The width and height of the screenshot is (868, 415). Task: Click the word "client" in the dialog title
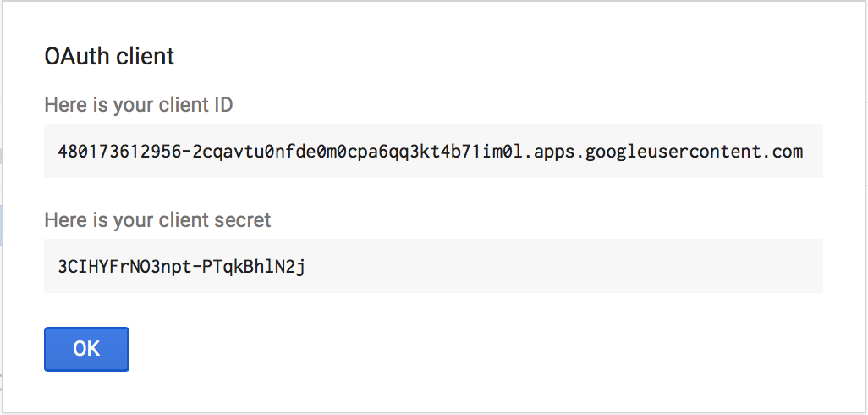tap(145, 57)
